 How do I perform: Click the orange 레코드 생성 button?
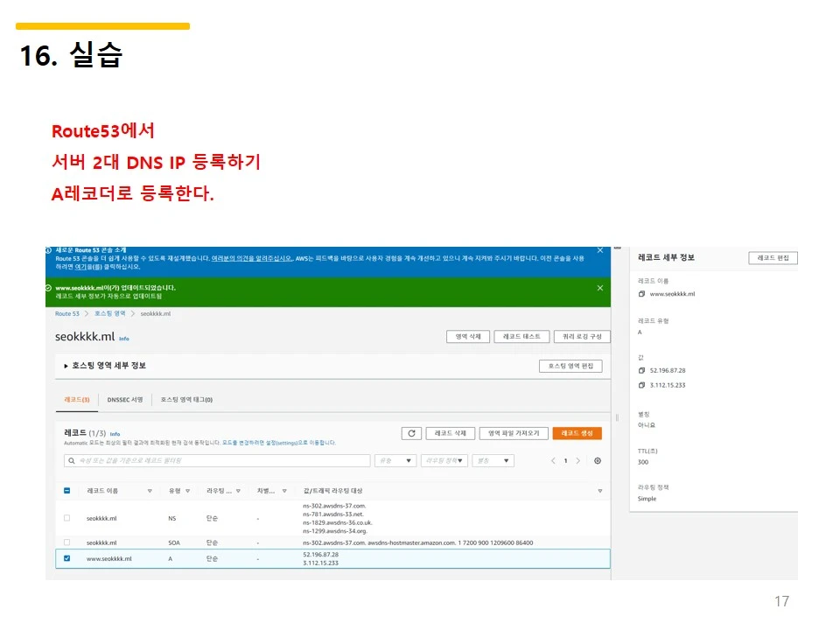tap(578, 433)
